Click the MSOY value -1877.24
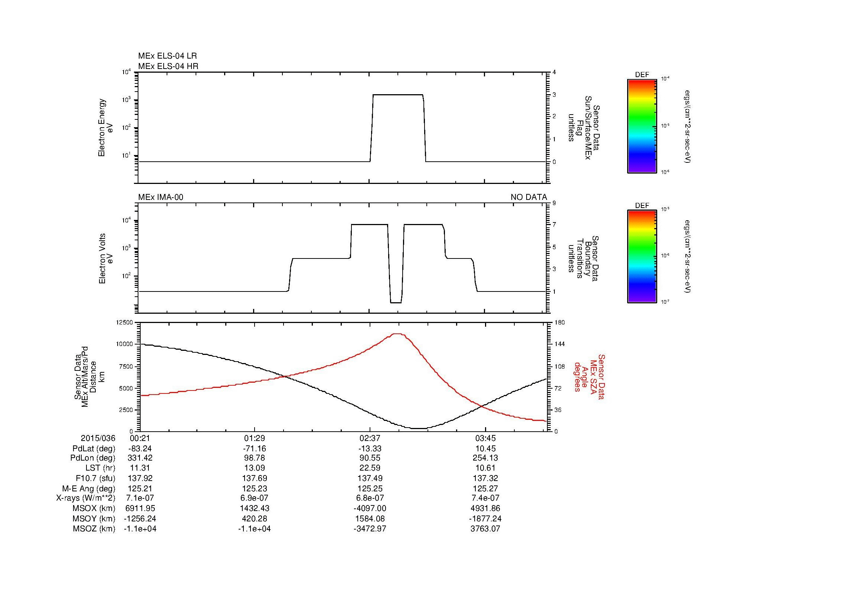Screen dimensions: 868x613 click(x=485, y=518)
